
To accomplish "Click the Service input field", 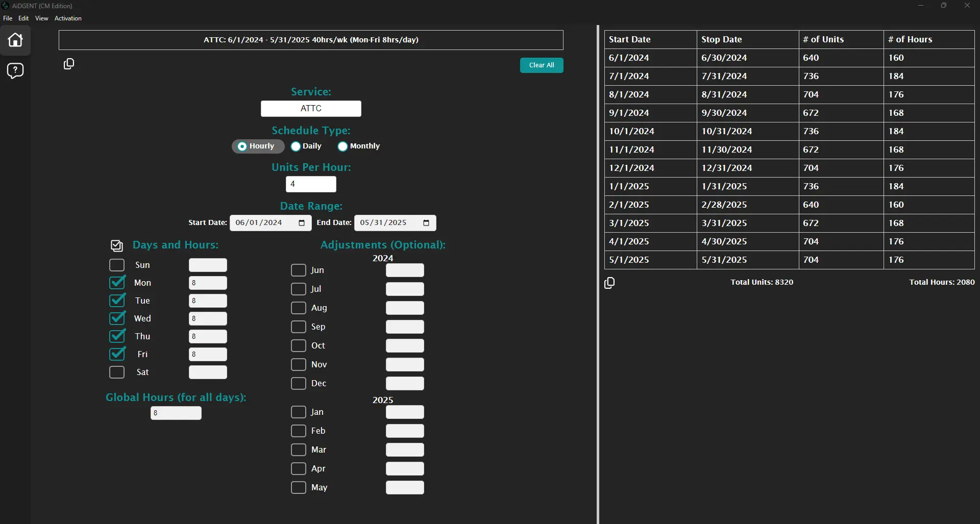I will (311, 109).
